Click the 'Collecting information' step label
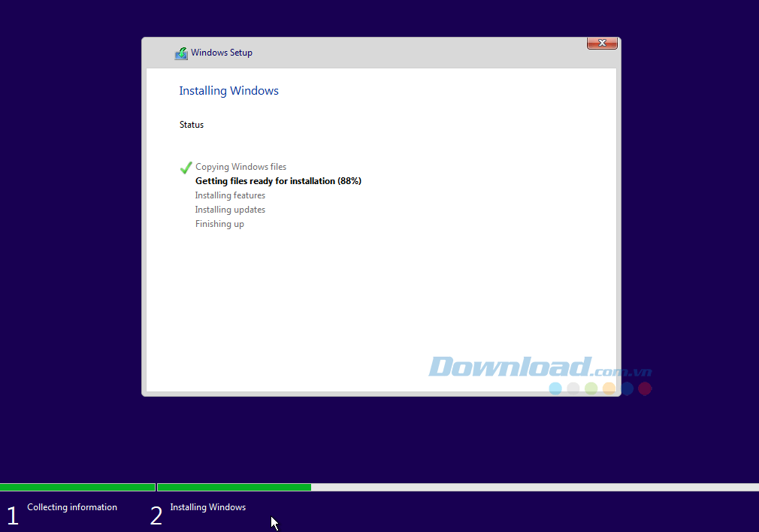Viewport: 759px width, 532px height. click(x=72, y=507)
